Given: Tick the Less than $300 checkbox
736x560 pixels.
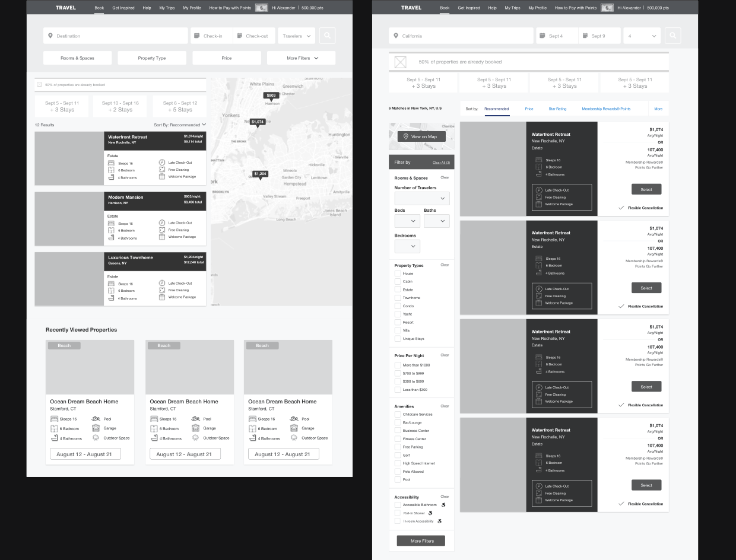Looking at the screenshot, I should point(398,390).
